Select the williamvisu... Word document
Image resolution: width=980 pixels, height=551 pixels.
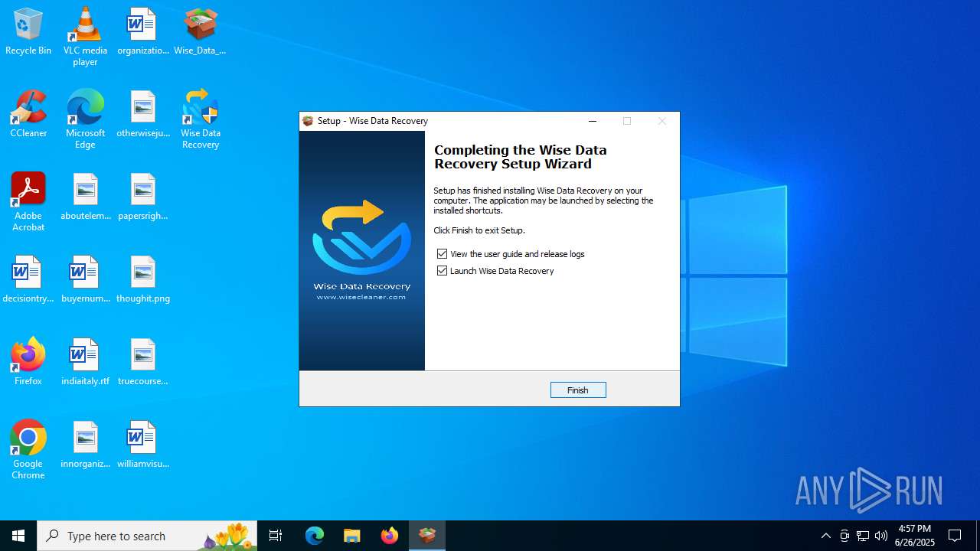click(143, 445)
